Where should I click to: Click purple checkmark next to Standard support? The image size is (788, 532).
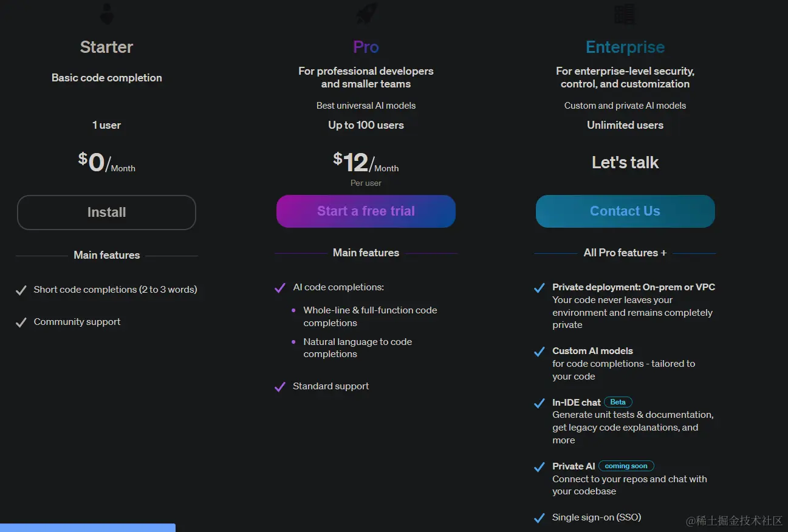click(x=280, y=387)
